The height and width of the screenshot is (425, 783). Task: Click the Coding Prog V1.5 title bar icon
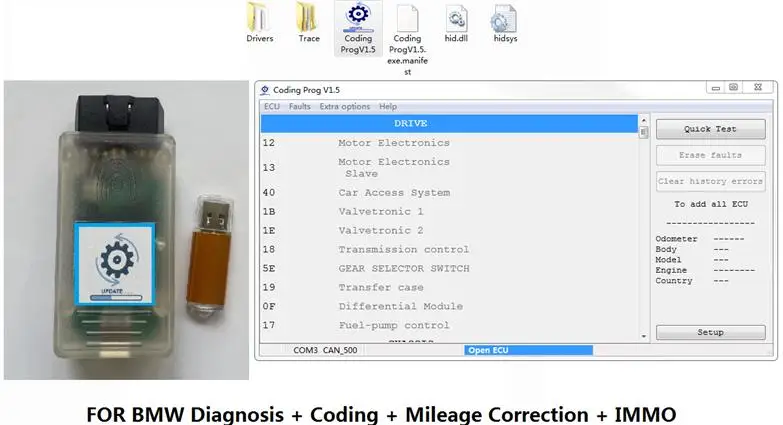(x=265, y=90)
